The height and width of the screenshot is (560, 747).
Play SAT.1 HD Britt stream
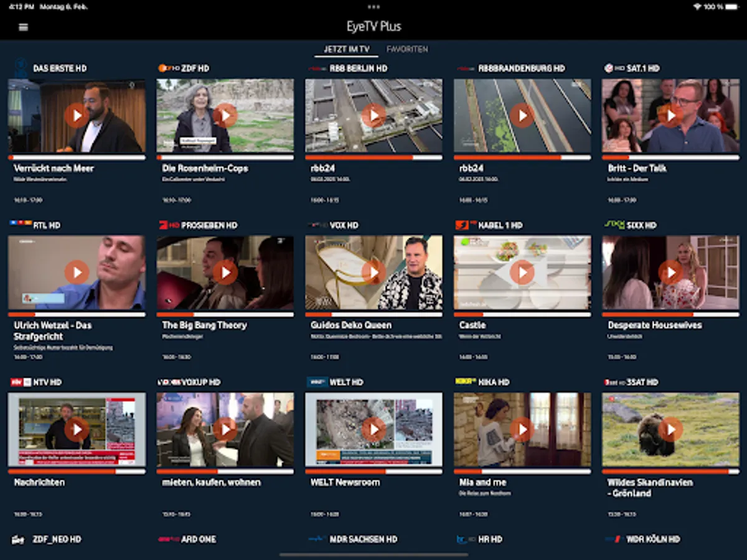tap(670, 115)
